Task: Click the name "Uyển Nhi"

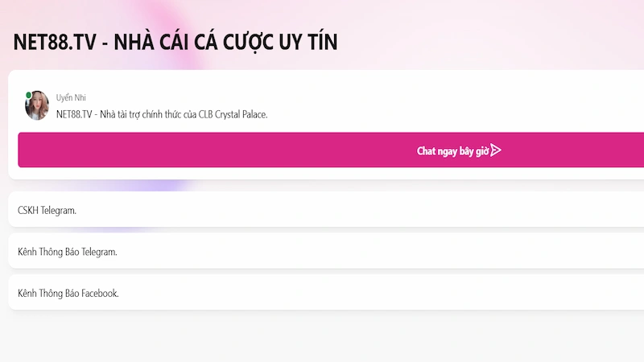Action: (x=70, y=97)
